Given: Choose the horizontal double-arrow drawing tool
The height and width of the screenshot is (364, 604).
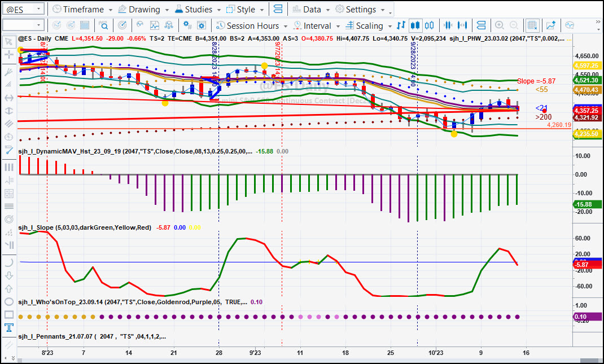Looking at the screenshot, I should [8, 98].
